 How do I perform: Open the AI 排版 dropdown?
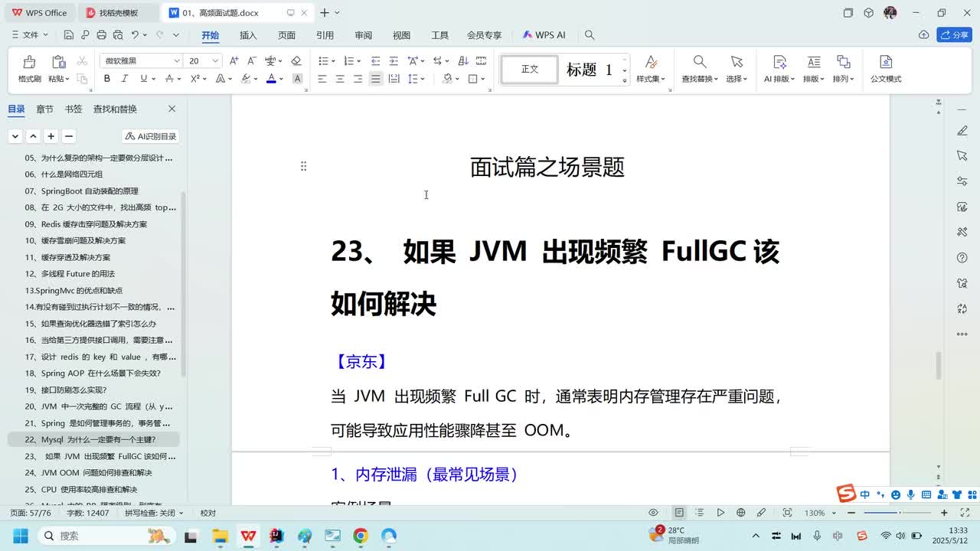[779, 79]
